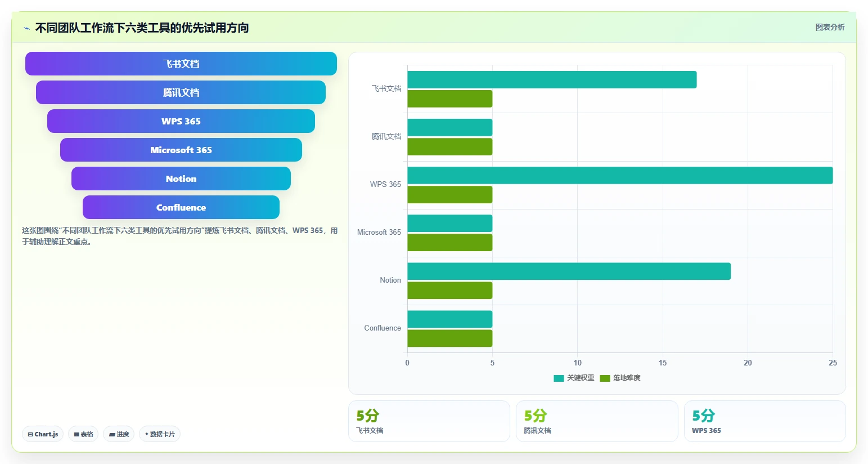Click the 飞书文档 green 落地难度 bar
The height and width of the screenshot is (464, 868).
(x=450, y=99)
